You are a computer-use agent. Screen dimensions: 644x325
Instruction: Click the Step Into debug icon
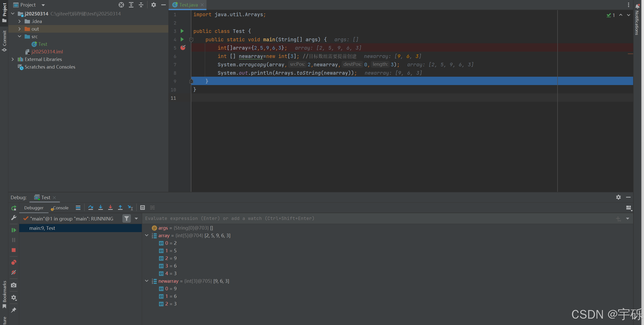[x=100, y=208]
